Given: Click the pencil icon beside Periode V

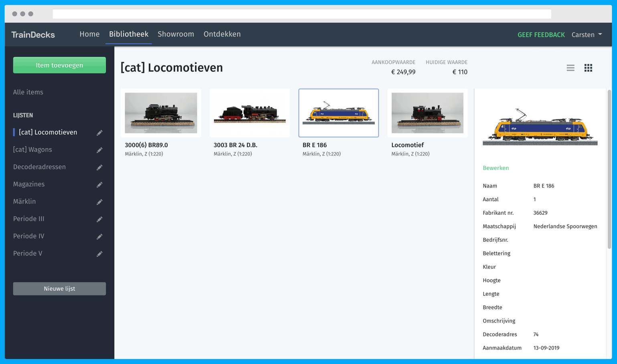Looking at the screenshot, I should point(99,254).
